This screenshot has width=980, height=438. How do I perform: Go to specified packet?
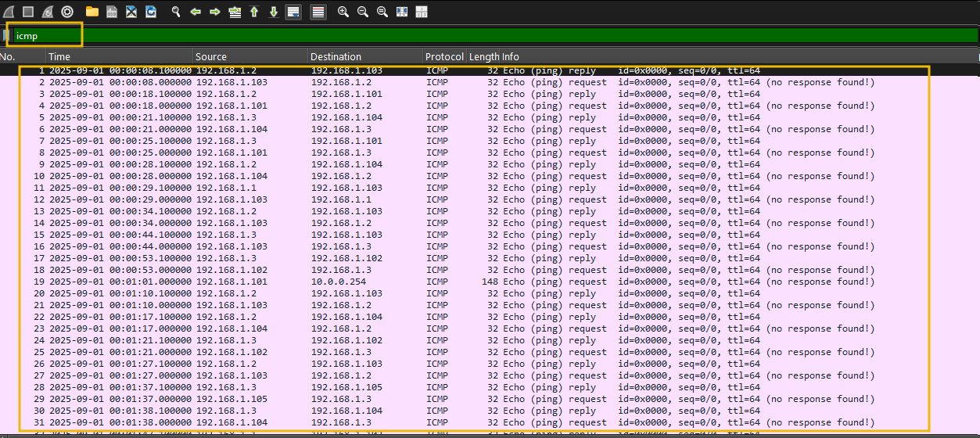coord(235,12)
